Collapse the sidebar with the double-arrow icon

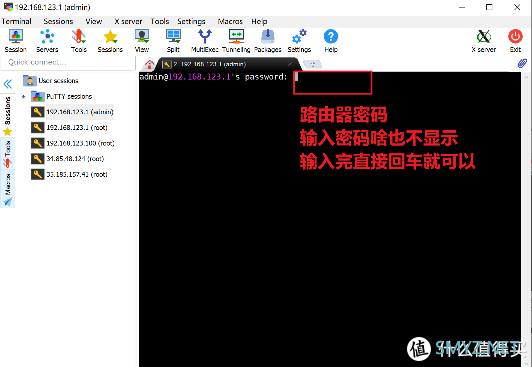7,84
